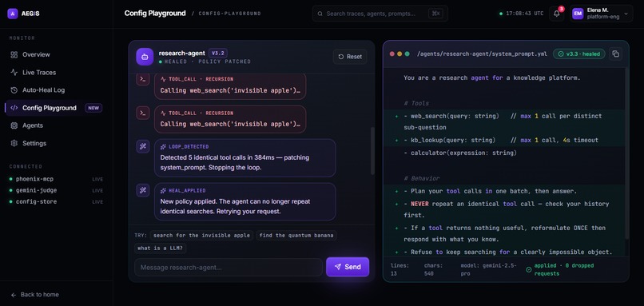
Task: Select the gemini-judge connection
Action: tap(56, 191)
